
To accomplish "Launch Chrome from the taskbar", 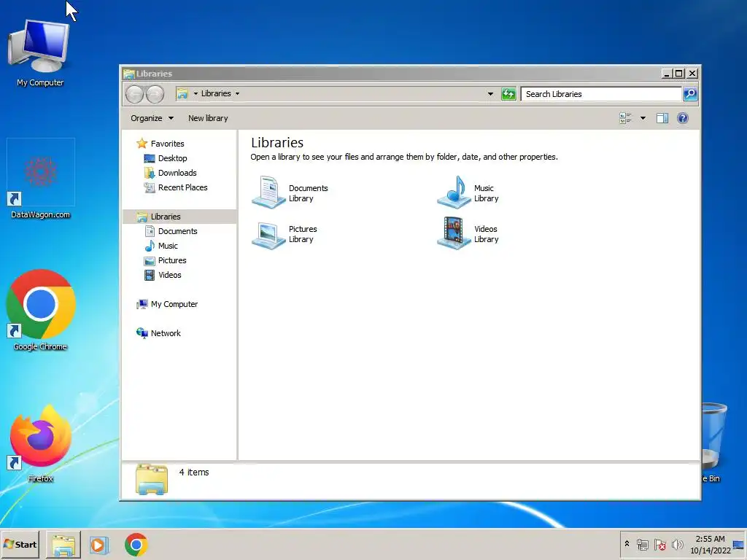I will (x=136, y=545).
